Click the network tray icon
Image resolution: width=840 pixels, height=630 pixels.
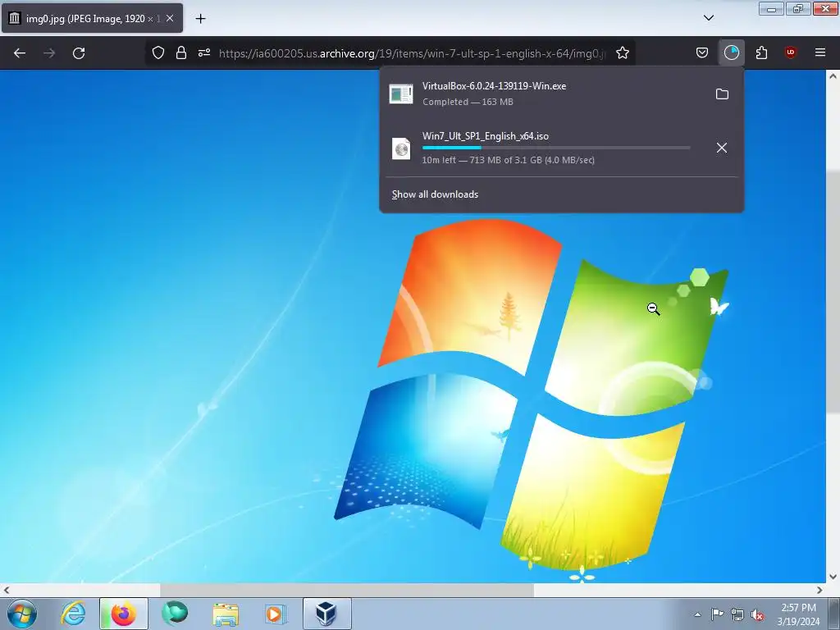click(x=737, y=614)
